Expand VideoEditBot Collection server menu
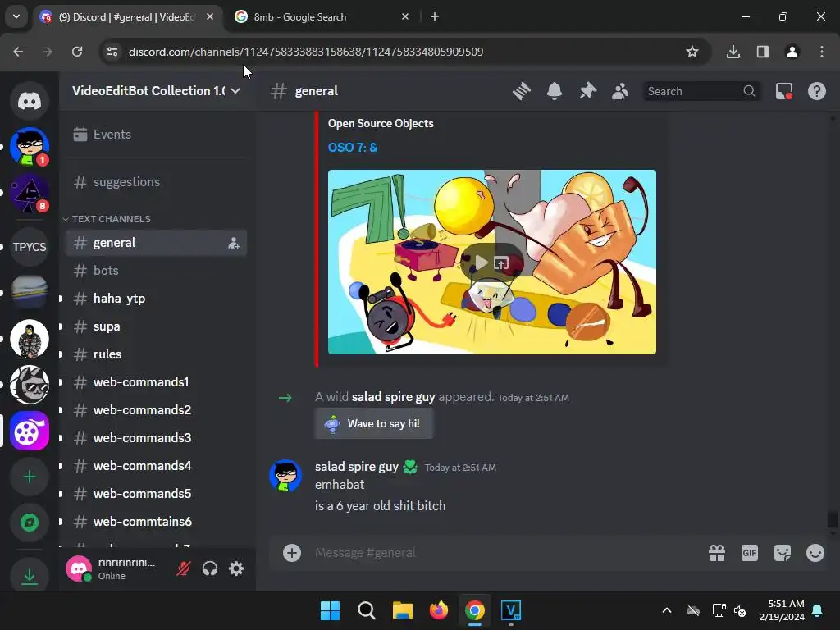The height and width of the screenshot is (630, 840). point(157,91)
